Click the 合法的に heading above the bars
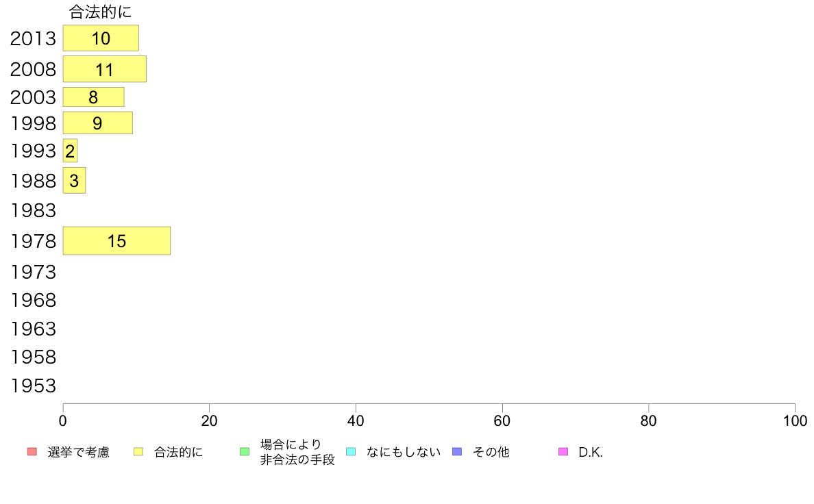814x504 pixels. click(x=100, y=12)
